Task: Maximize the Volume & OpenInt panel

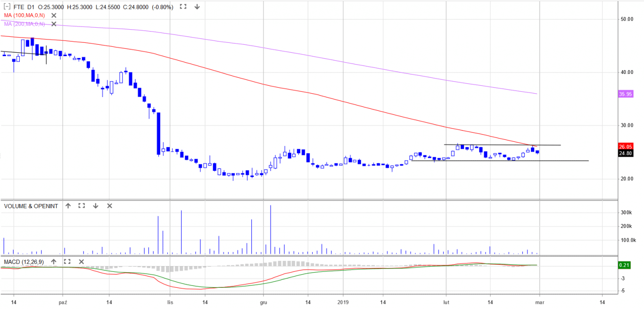Action: coord(82,206)
